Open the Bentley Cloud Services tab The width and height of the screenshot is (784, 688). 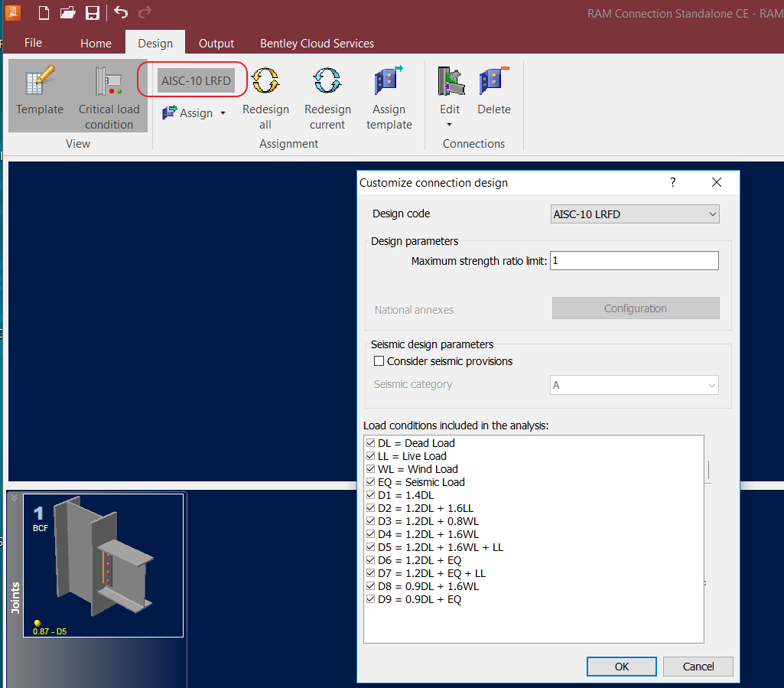click(x=317, y=44)
